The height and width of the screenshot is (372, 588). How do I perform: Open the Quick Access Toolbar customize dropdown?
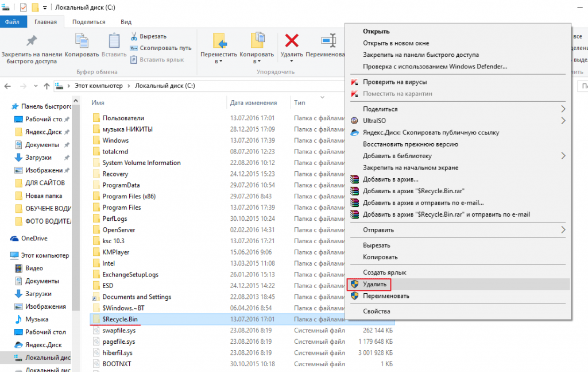[45, 7]
